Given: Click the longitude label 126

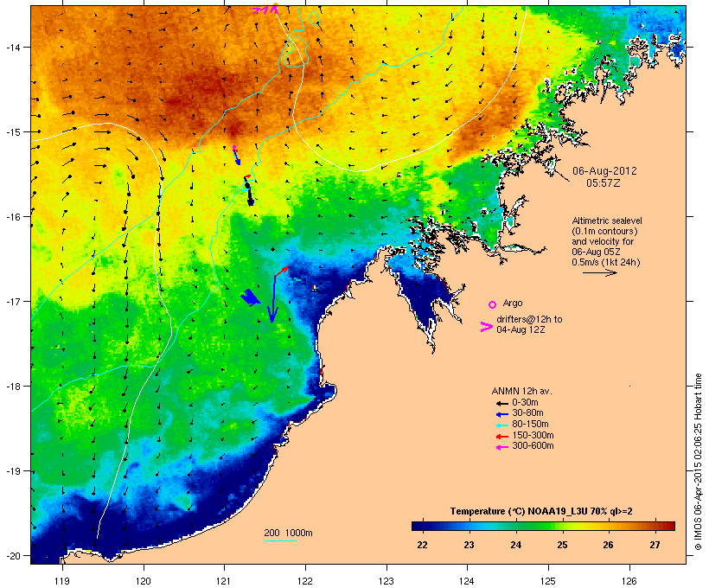Looking at the screenshot, I should [629, 581].
